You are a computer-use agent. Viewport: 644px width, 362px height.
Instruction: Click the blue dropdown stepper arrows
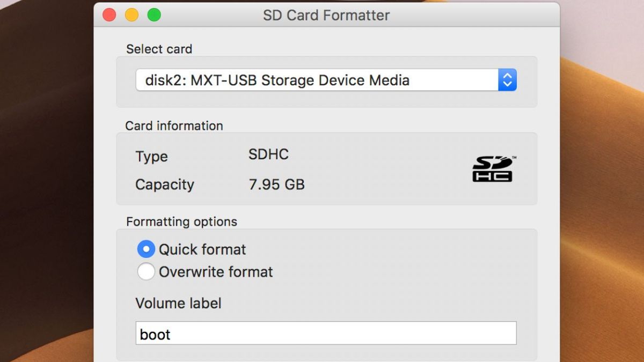pyautogui.click(x=507, y=80)
